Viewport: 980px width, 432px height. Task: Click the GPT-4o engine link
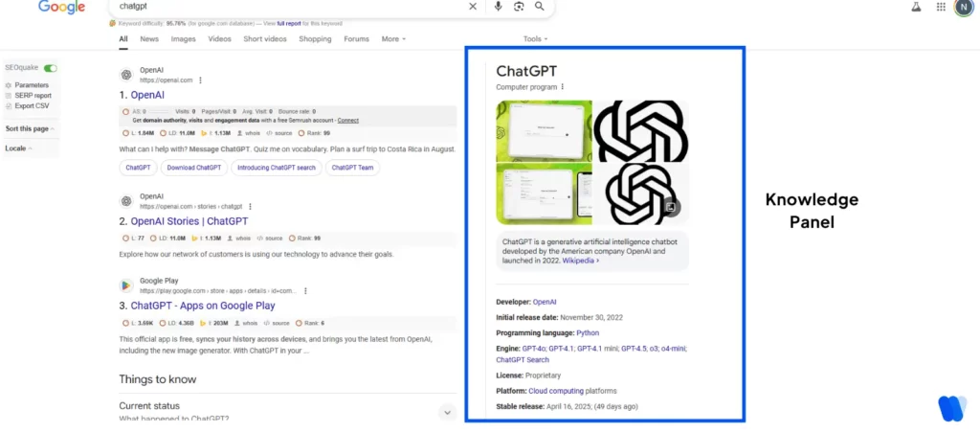pyautogui.click(x=533, y=349)
